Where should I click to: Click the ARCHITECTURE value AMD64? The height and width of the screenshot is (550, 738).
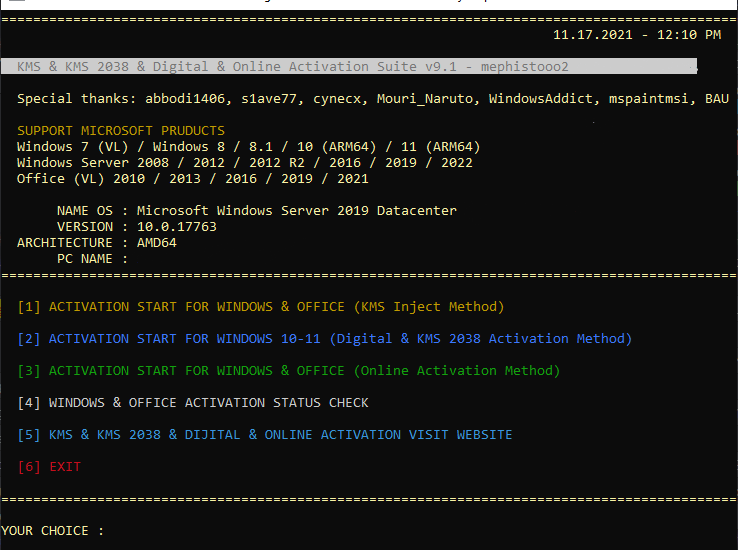157,243
